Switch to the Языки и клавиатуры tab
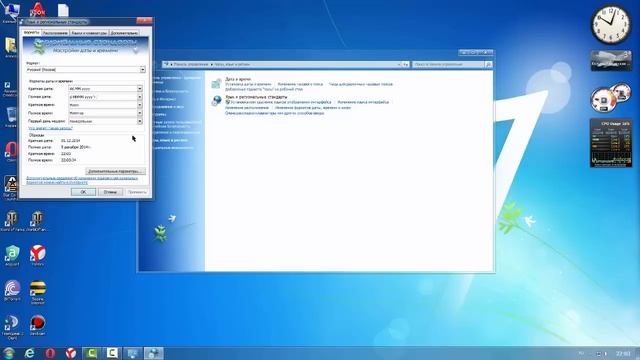The image size is (640, 360). [x=89, y=33]
